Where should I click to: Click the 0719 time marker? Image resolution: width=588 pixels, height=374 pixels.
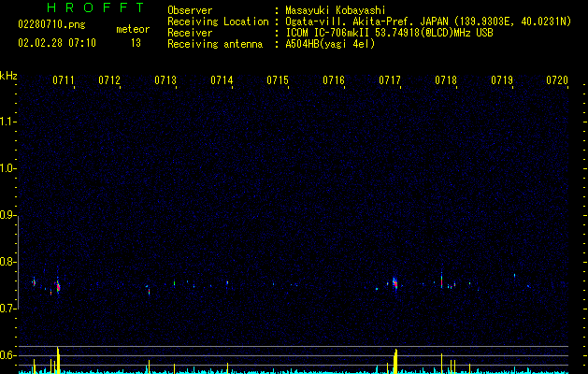click(x=502, y=80)
